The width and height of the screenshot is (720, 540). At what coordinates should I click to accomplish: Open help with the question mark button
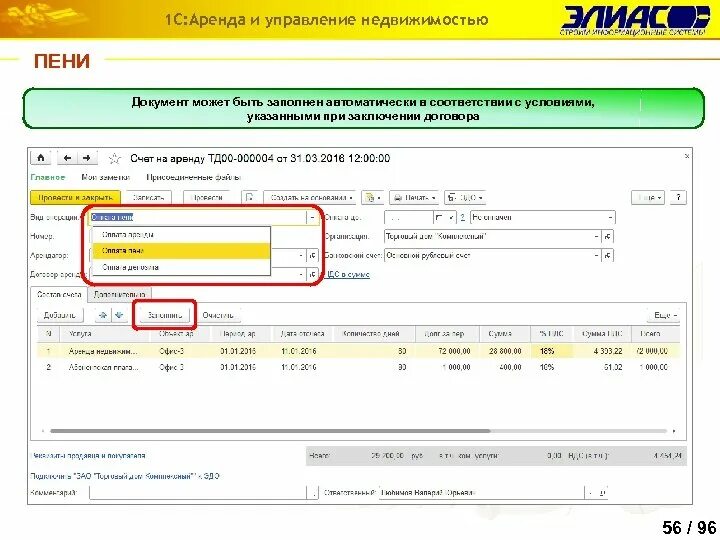coord(678,197)
